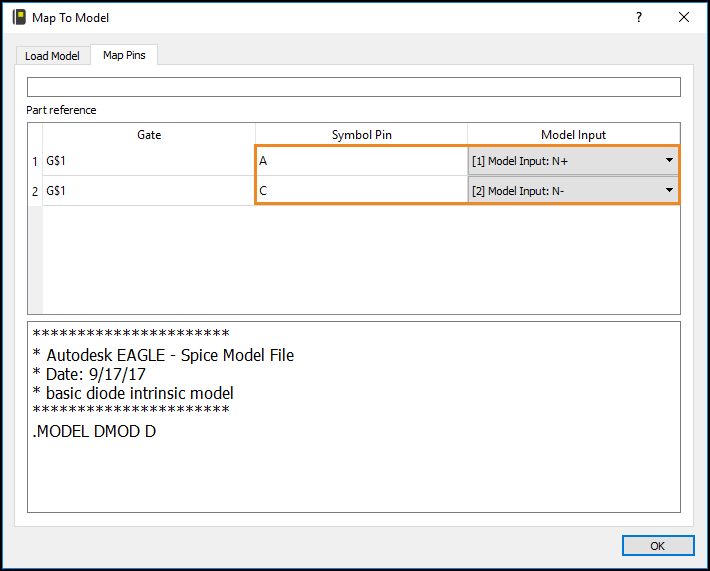This screenshot has height=571, width=710.
Task: Switch to the Load Model tab
Action: tap(52, 56)
